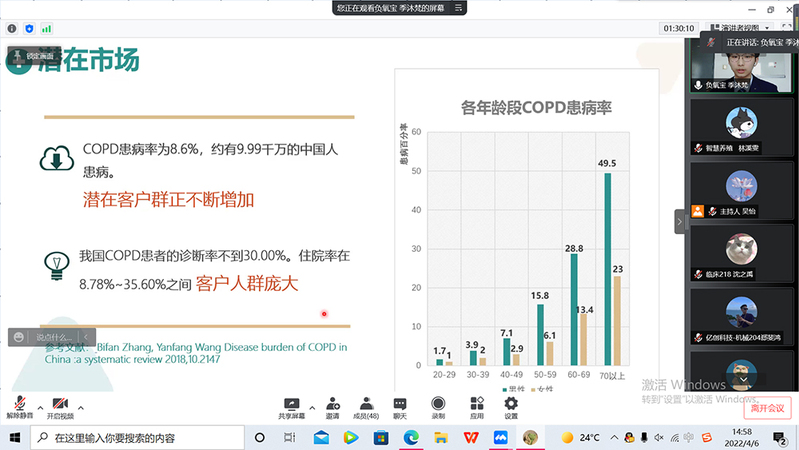Open the speaker view layout dropdown
This screenshot has height=450, width=799.
coord(739,28)
